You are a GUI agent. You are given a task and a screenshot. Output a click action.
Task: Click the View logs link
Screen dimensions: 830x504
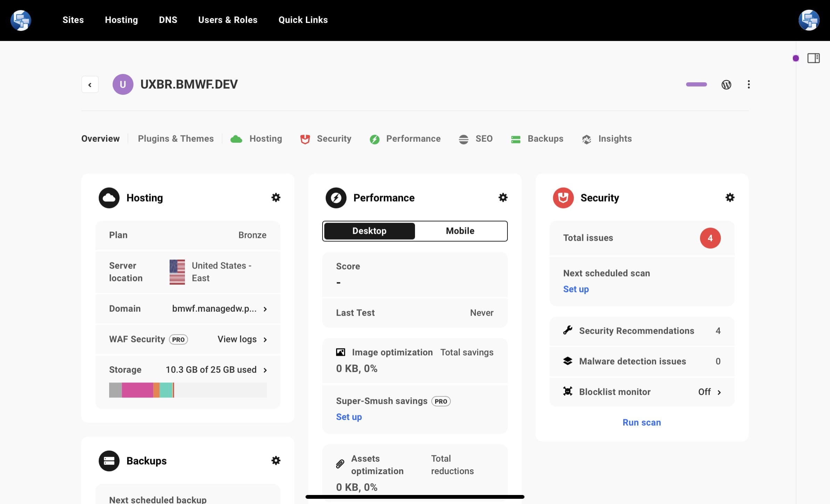pos(237,339)
